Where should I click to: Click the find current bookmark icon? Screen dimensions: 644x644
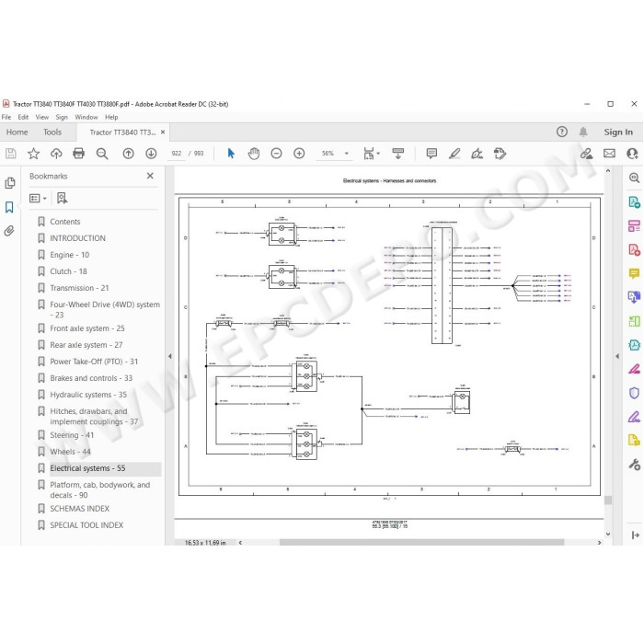[62, 199]
